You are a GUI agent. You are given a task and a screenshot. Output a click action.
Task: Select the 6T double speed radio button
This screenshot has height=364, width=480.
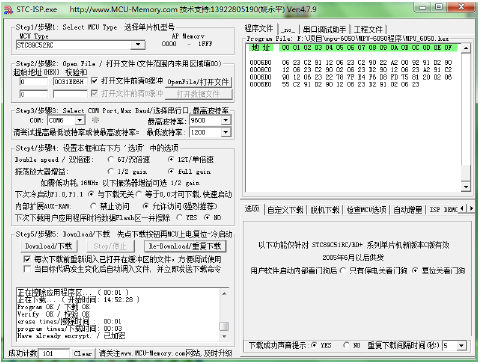click(111, 160)
